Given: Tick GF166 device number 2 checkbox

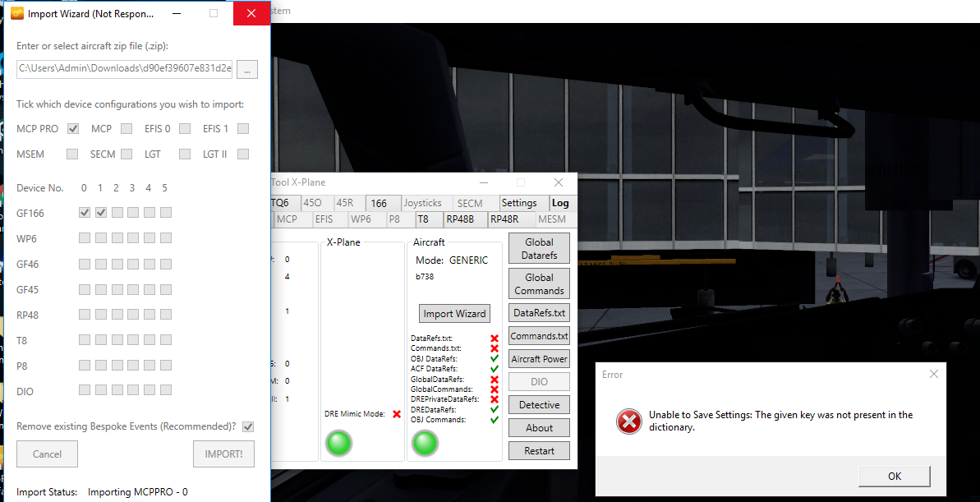Looking at the screenshot, I should pos(117,213).
